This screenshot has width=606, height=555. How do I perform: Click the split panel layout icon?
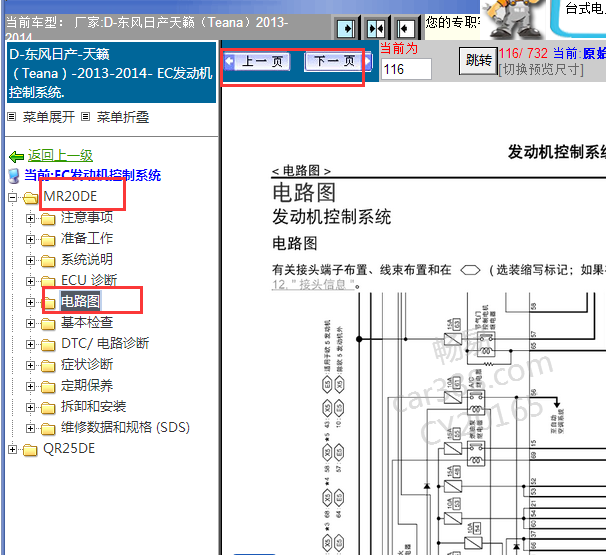(x=376, y=28)
